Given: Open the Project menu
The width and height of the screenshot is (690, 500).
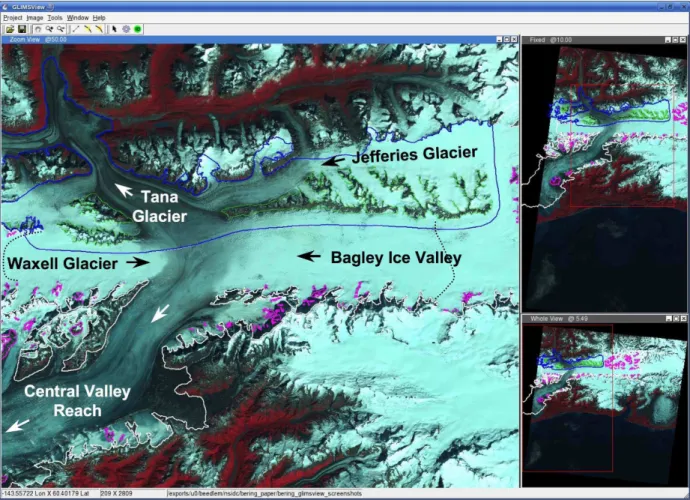Looking at the screenshot, I should (x=12, y=18).
